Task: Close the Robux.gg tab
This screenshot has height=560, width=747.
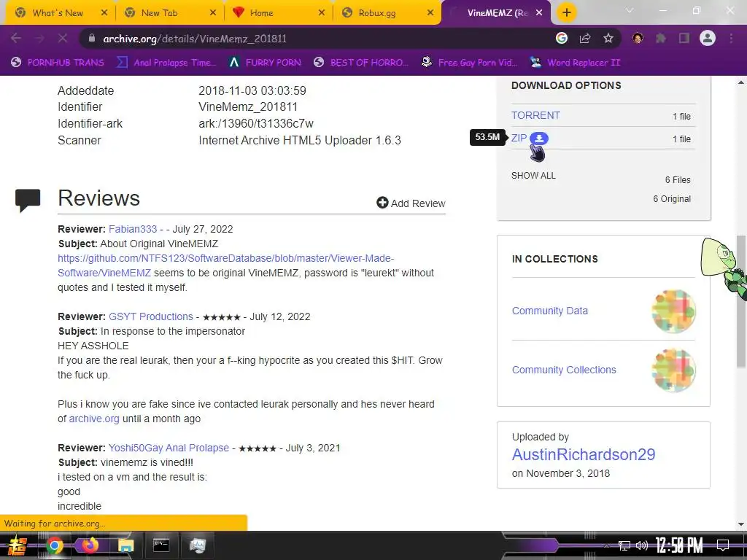Action: coord(430,13)
